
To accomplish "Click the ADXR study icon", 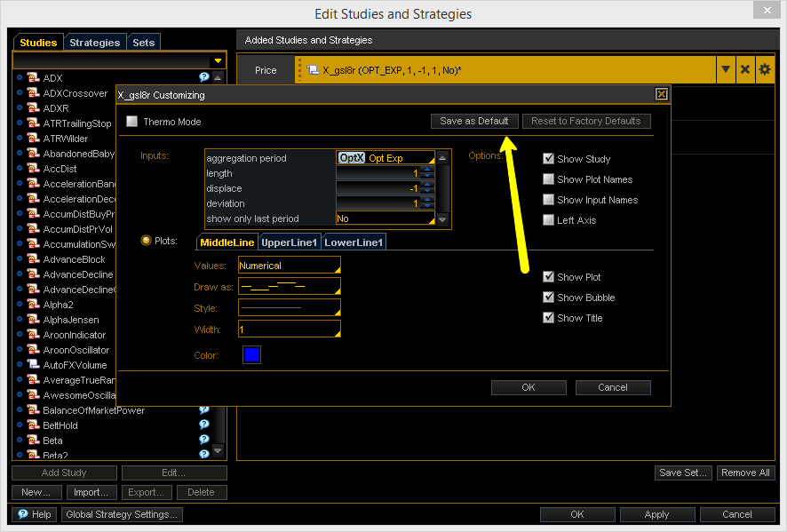I will click(x=33, y=107).
